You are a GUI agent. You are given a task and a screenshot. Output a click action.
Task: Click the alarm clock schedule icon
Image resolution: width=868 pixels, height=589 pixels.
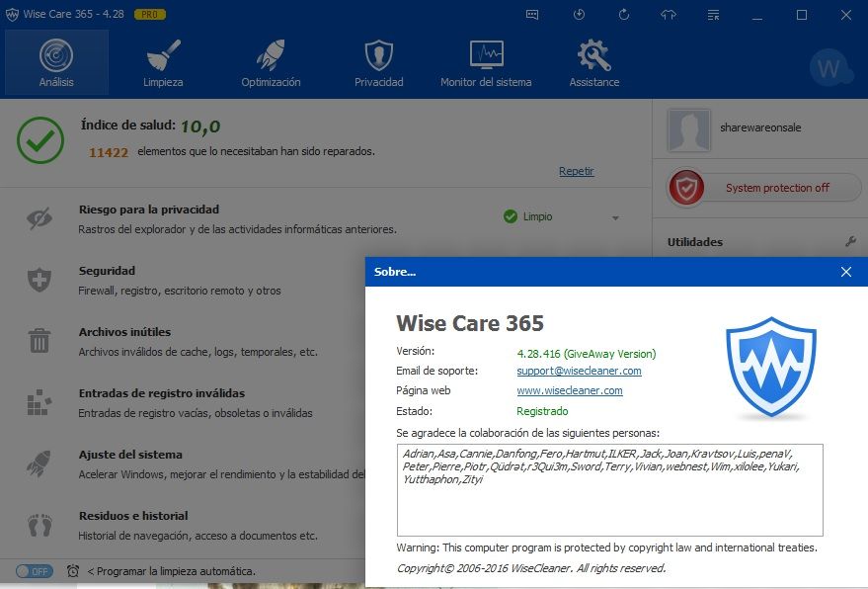coord(73,571)
